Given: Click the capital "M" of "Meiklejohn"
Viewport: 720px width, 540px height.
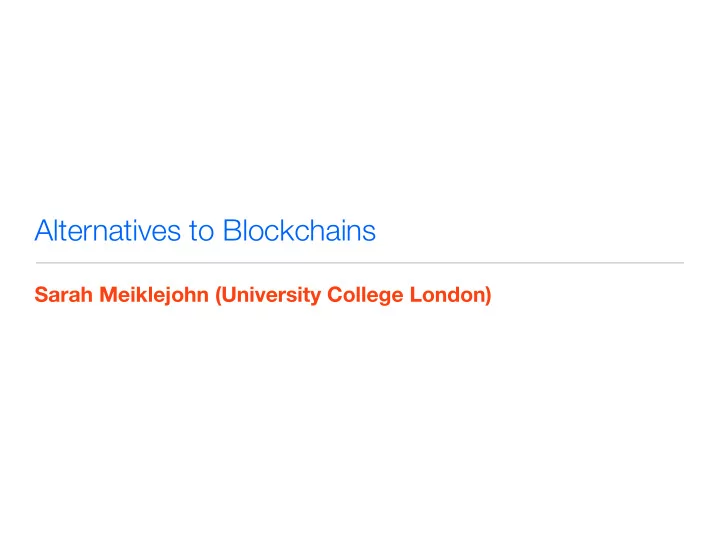Looking at the screenshot, I should [108, 295].
